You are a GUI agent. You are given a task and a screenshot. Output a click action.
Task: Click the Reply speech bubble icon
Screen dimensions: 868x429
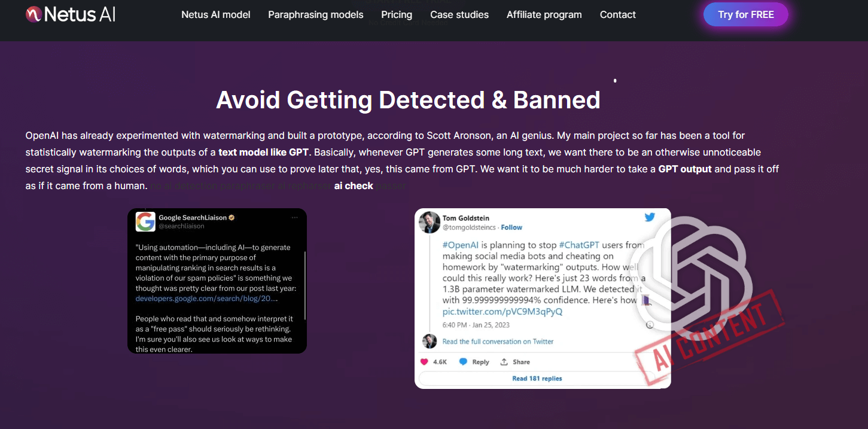(463, 362)
